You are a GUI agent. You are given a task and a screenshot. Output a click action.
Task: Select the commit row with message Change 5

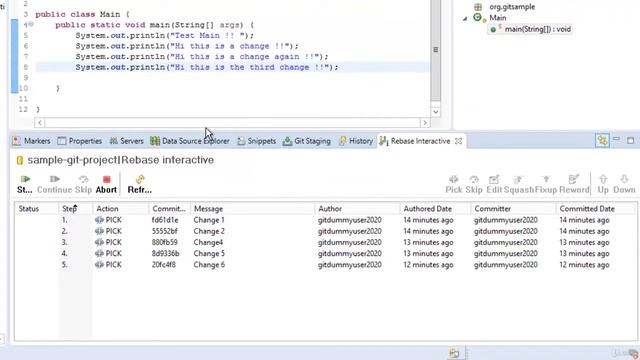pyautogui.click(x=326, y=253)
